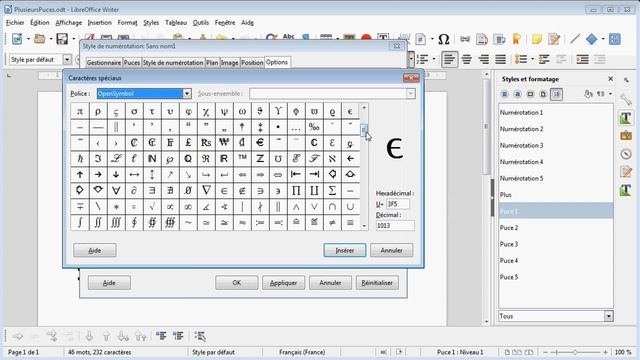Toggle List Styles in Styles panel

[x=556, y=94]
